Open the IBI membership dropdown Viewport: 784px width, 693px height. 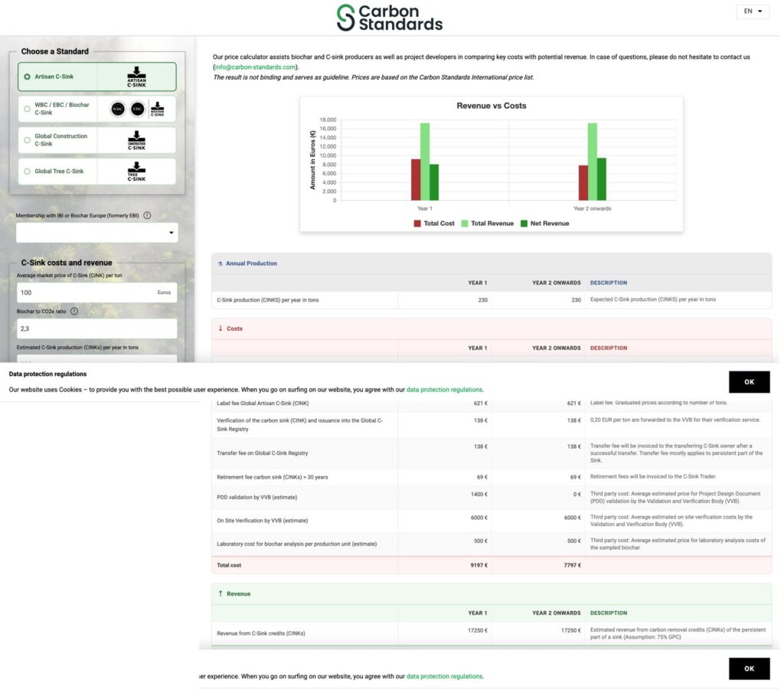tap(97, 233)
